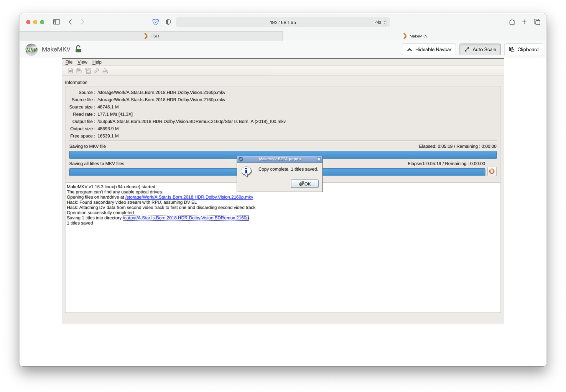Click Safari's share icon
Screen dimensions: 566x392
click(x=512, y=22)
